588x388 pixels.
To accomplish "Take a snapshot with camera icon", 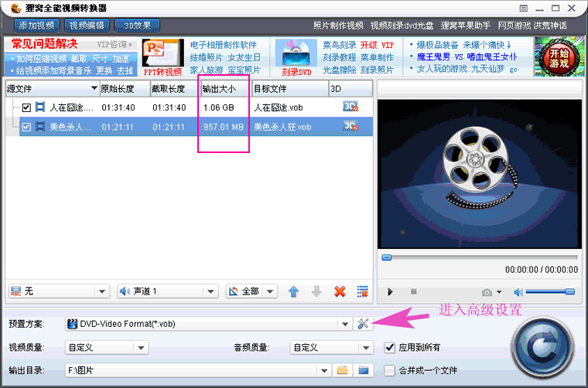I will point(487,292).
